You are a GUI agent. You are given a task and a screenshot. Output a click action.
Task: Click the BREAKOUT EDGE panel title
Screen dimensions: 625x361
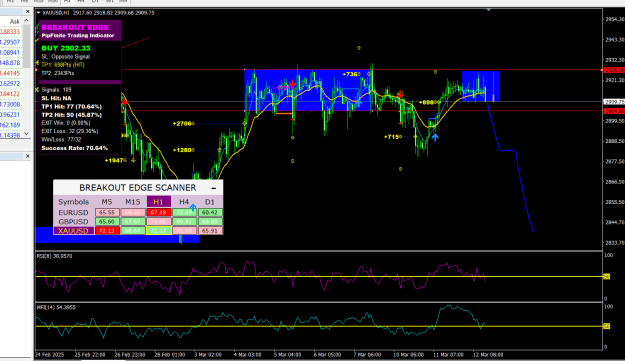click(75, 27)
